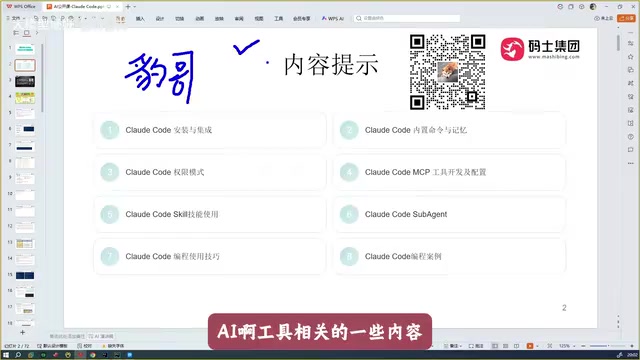Open the Tools ribbon tab

(x=278, y=19)
